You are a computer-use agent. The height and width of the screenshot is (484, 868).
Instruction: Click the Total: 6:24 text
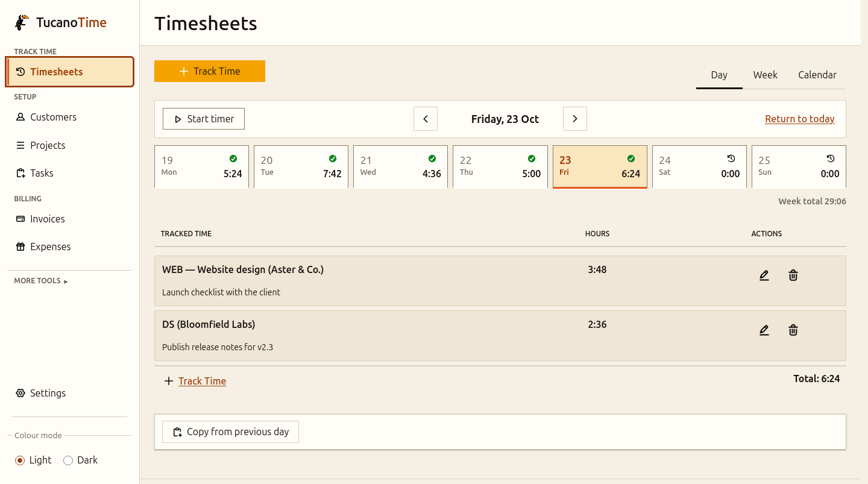tap(817, 379)
